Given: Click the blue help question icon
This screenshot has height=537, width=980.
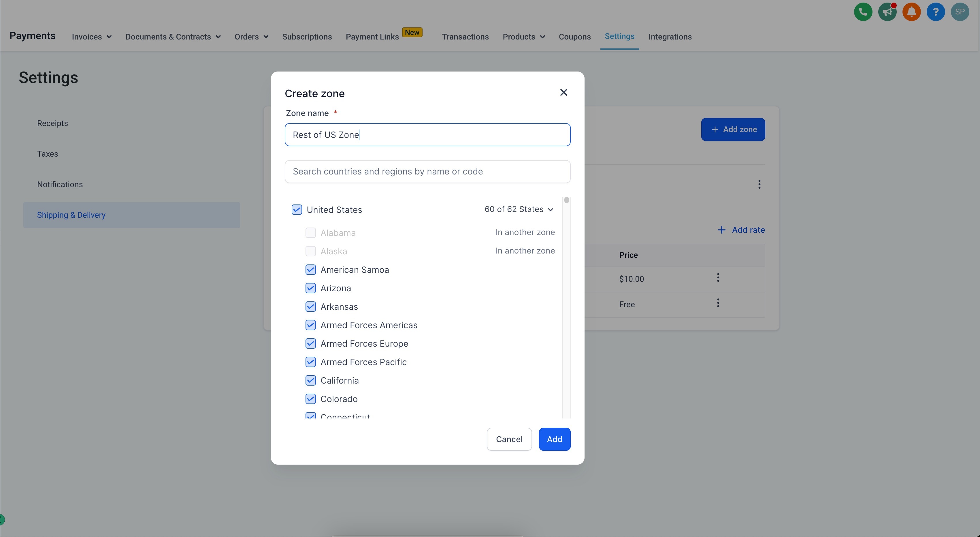Looking at the screenshot, I should [x=936, y=12].
